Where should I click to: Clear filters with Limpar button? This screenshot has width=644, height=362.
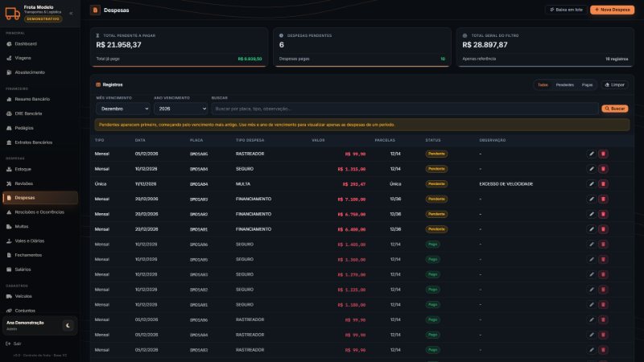tap(614, 84)
